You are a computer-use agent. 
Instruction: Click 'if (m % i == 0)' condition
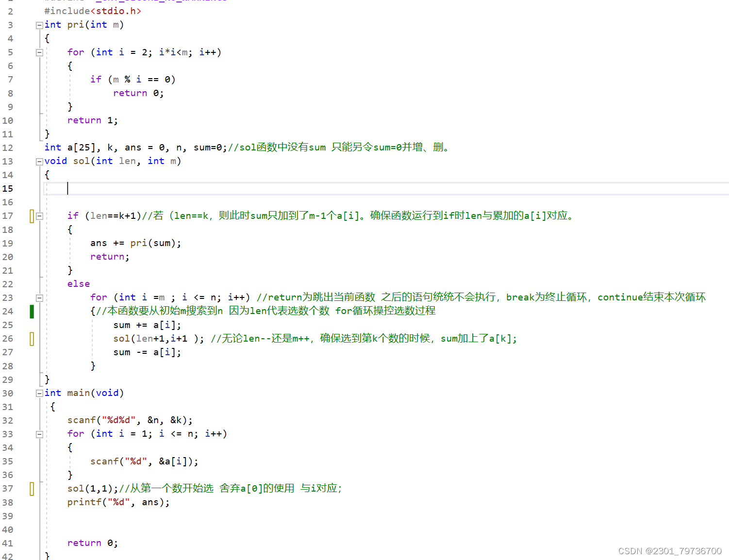(x=133, y=79)
